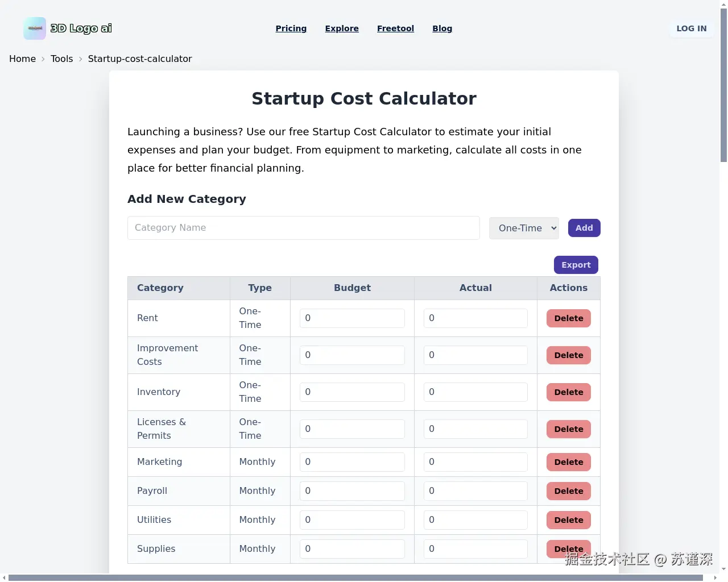Go to the Explore page
The image size is (728, 582).
click(342, 28)
